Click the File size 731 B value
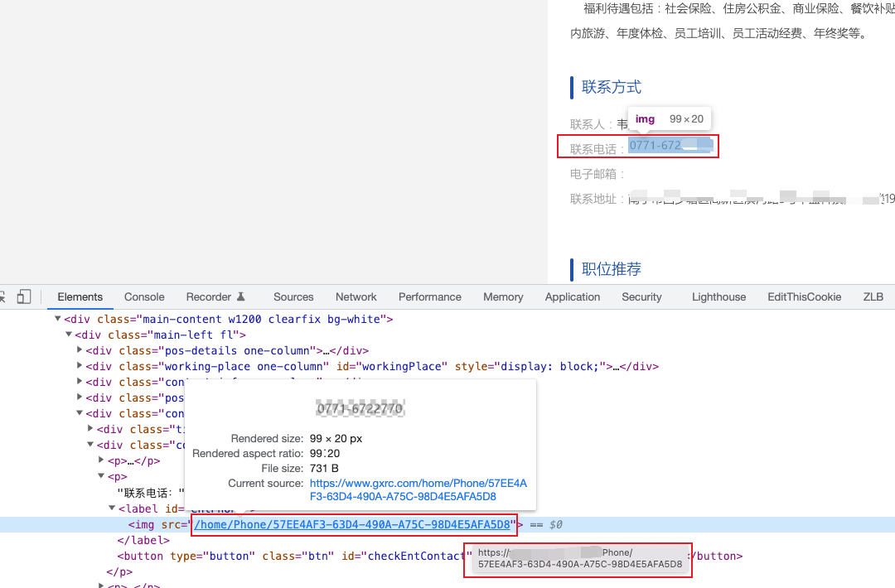 (x=324, y=468)
